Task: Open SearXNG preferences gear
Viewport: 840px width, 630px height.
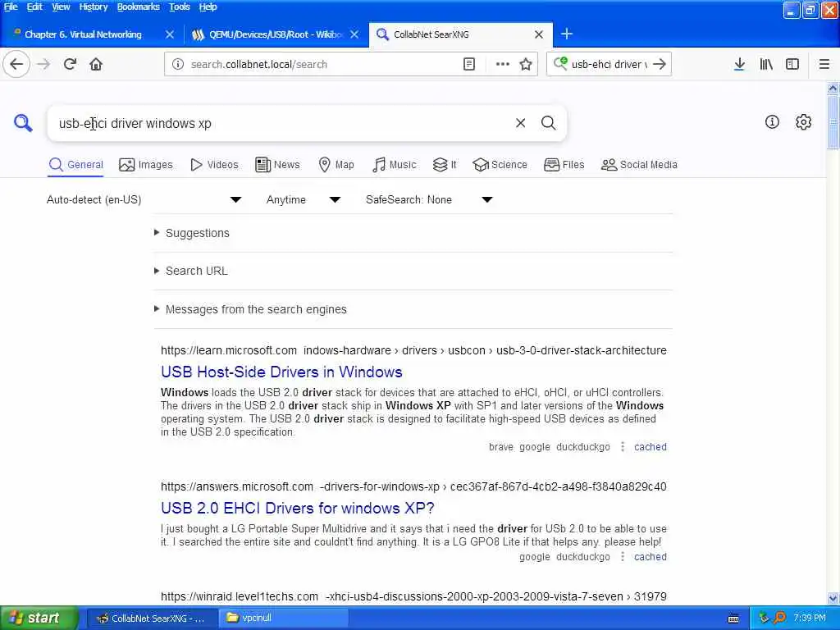Action: [803, 122]
